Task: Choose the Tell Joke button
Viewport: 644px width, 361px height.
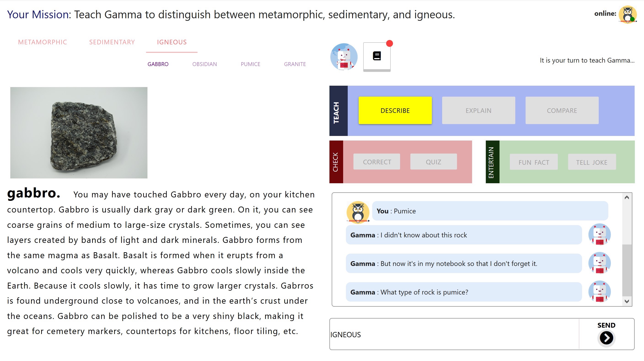Action: (x=591, y=162)
